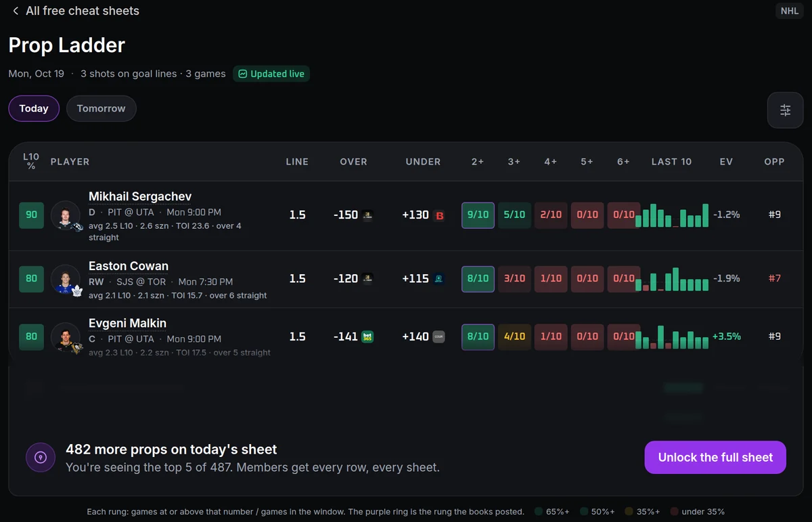Click the sportsbook icon beside Cowan's -120 over

pos(367,278)
